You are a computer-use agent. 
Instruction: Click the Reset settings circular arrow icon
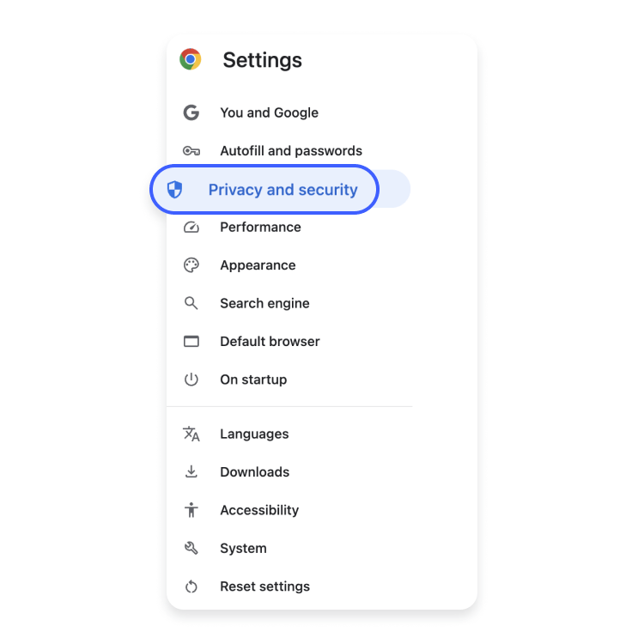point(191,586)
